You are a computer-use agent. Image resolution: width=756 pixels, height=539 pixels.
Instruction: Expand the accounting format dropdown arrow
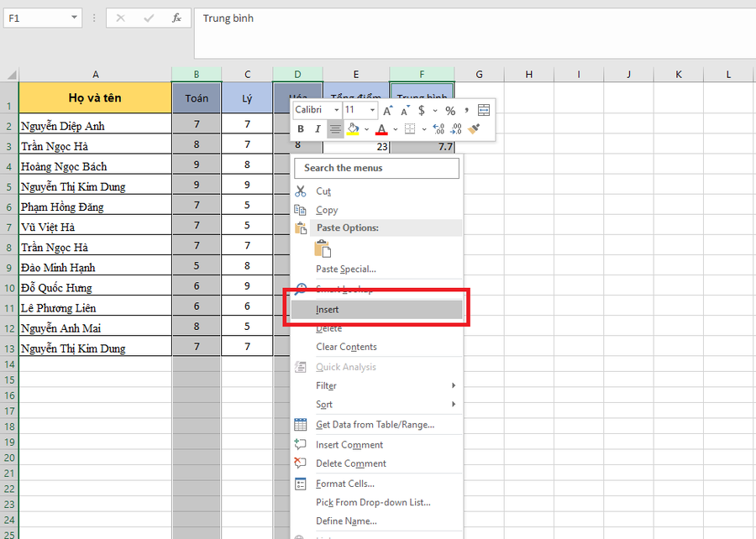tap(435, 111)
